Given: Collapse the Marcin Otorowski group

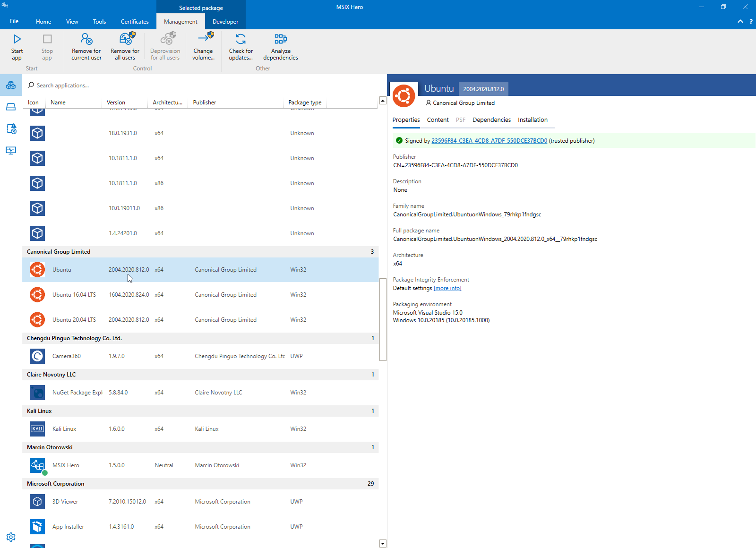Looking at the screenshot, I should [200, 447].
